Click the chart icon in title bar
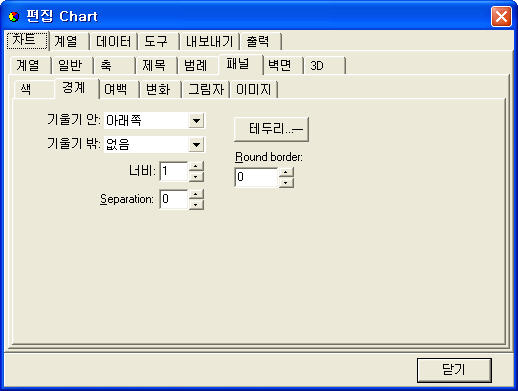This screenshot has height=391, width=518. (14, 16)
